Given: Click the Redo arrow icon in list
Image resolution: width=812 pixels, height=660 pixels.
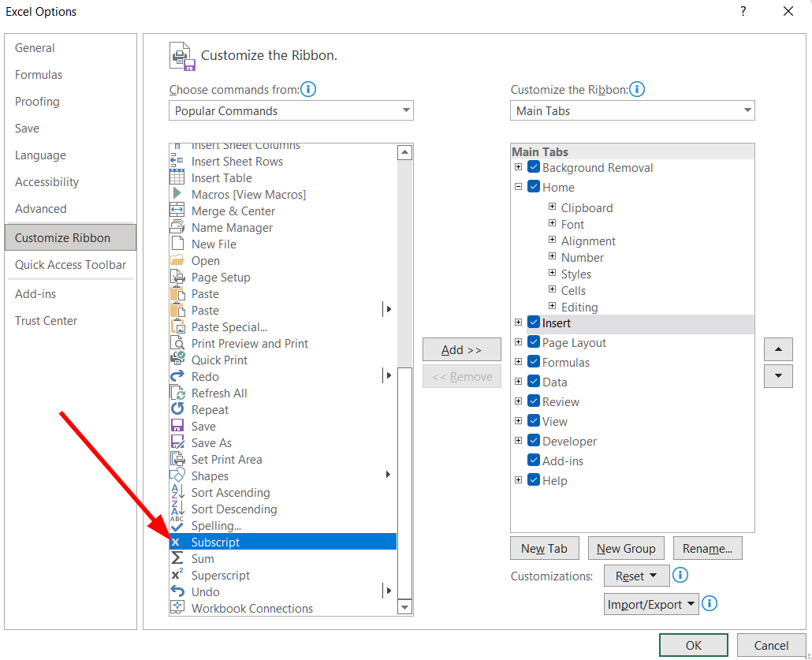Looking at the screenshot, I should tap(177, 376).
